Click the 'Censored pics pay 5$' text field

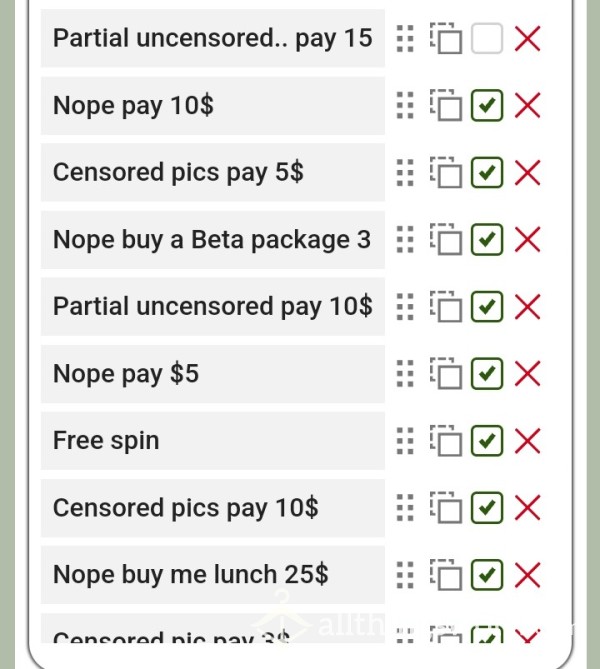click(x=213, y=172)
